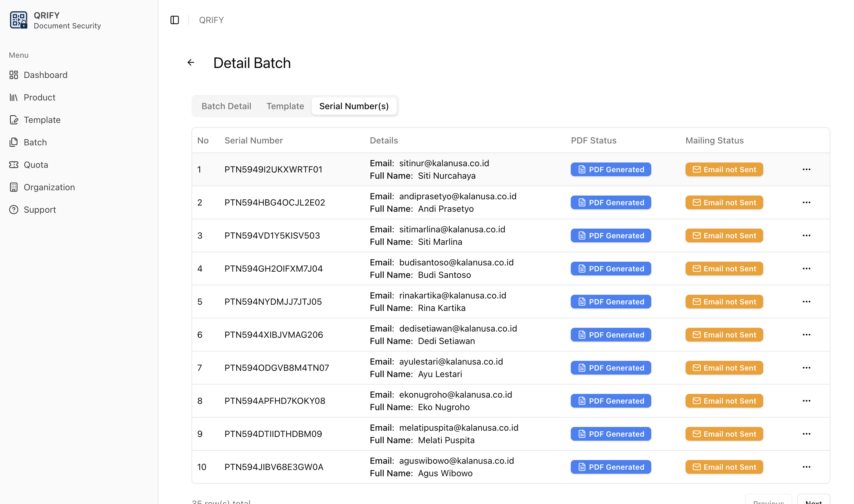The image size is (854, 504).
Task: Switch to the Batch Detail tab
Action: pyautogui.click(x=226, y=106)
